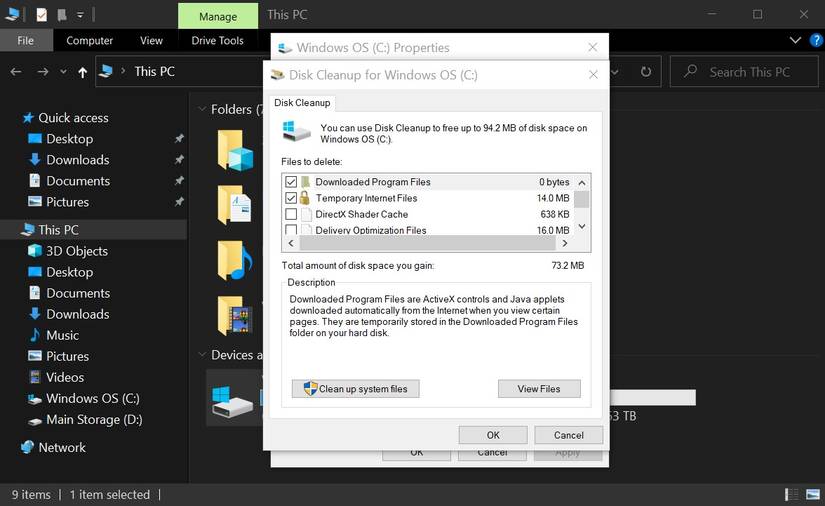Click the Music folder icon in content
This screenshot has width=825, height=506.
[x=235, y=260]
